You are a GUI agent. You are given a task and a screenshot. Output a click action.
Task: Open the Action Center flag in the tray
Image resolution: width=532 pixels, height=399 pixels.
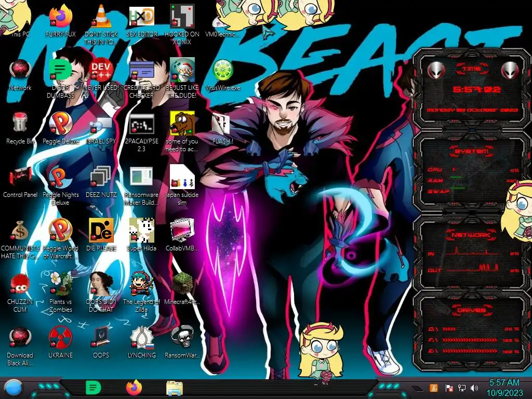pos(449,388)
